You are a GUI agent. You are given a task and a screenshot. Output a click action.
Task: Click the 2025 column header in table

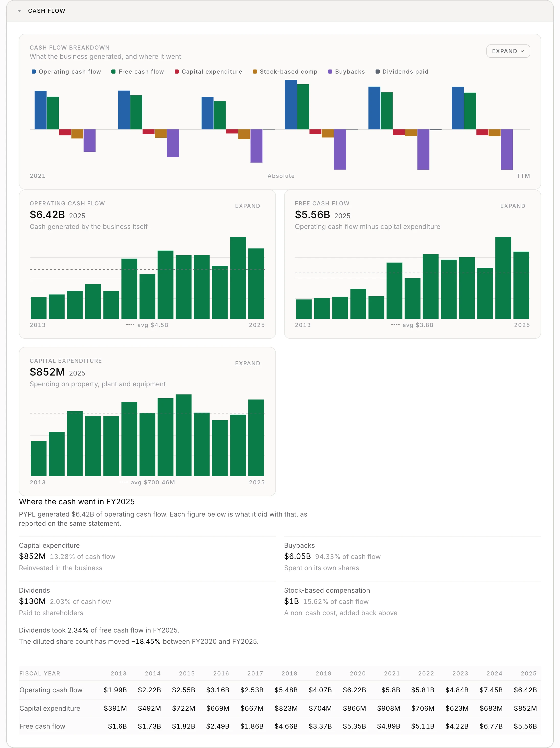(529, 673)
